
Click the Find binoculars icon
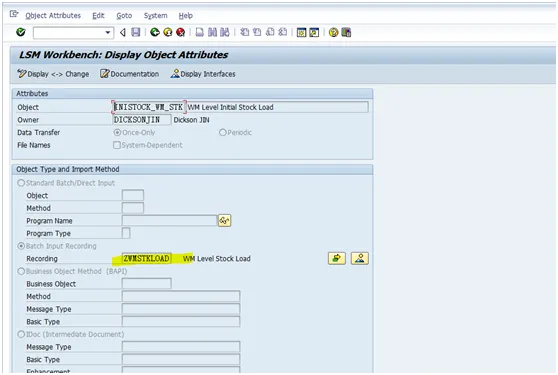212,32
